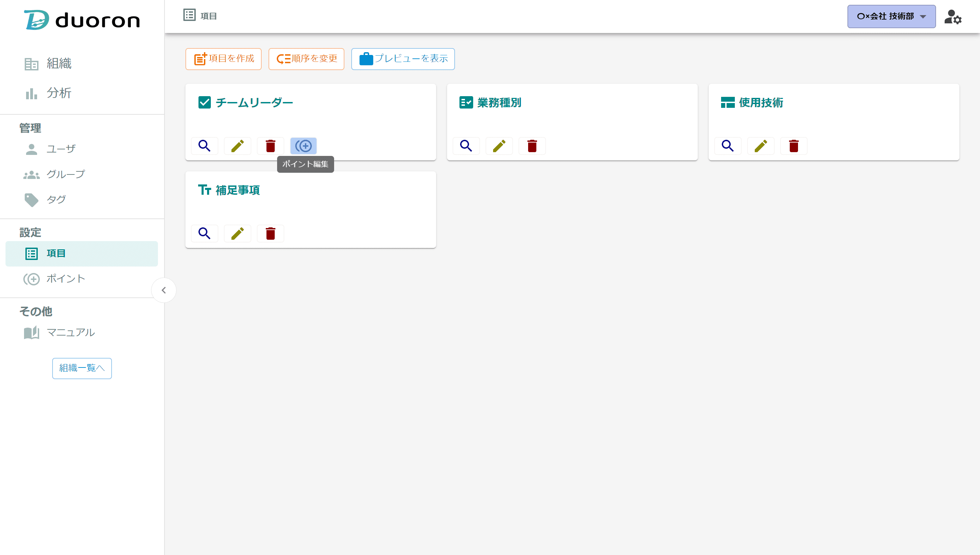Collapse the sidebar with the chevron button
The image size is (980, 555).
pyautogui.click(x=164, y=291)
